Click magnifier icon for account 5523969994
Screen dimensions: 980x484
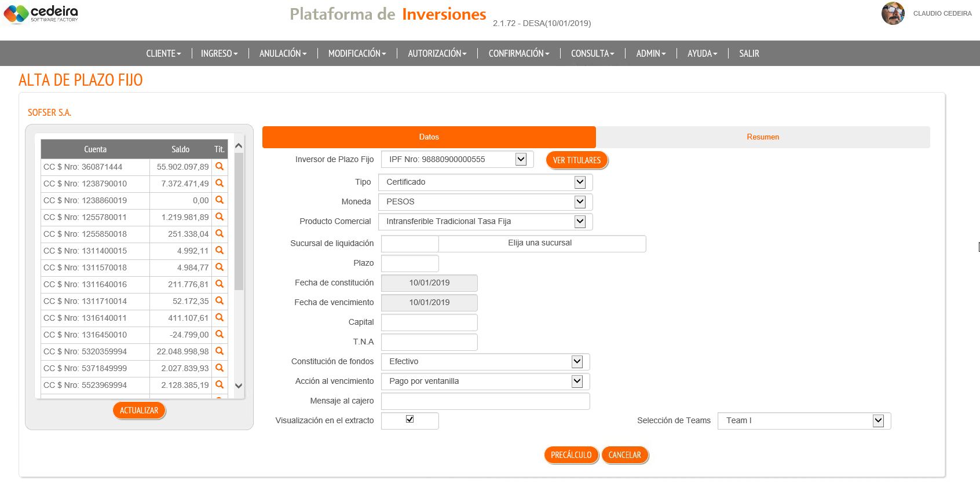click(x=220, y=384)
